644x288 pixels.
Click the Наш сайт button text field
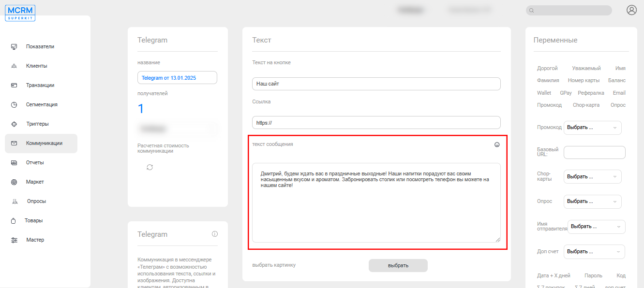click(x=376, y=84)
